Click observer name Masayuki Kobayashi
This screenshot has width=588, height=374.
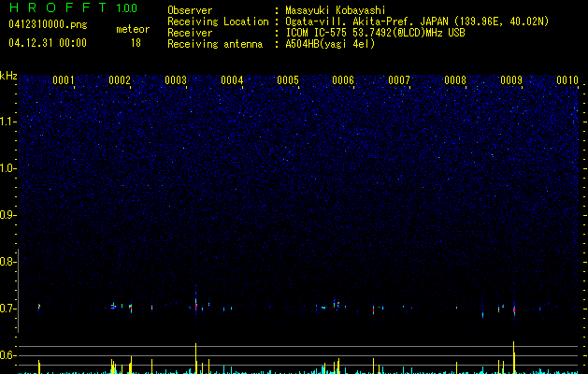click(336, 10)
